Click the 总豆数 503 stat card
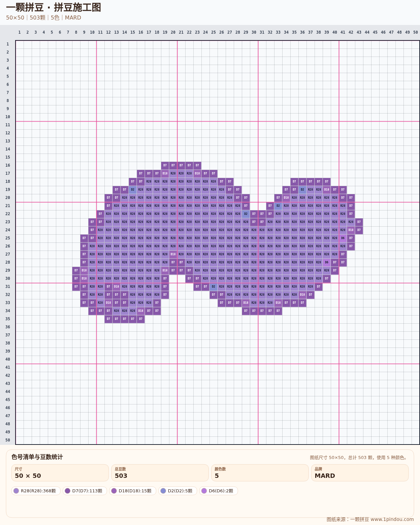420x525 pixels. pos(160,473)
